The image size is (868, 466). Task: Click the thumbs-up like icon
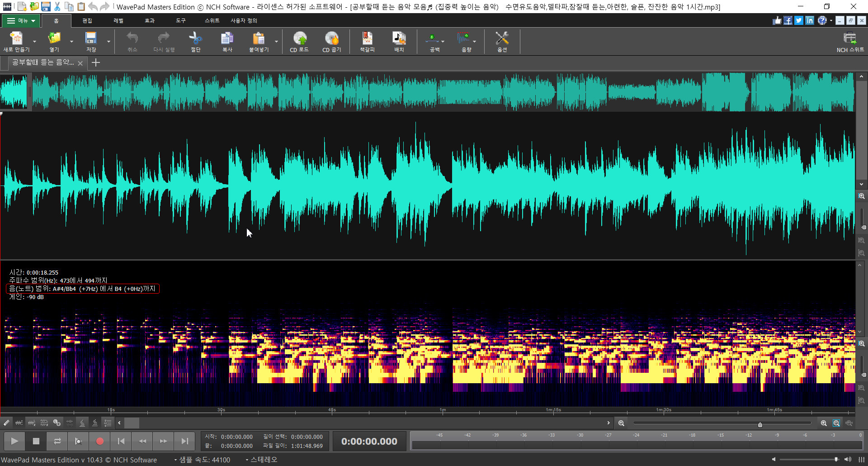[777, 20]
